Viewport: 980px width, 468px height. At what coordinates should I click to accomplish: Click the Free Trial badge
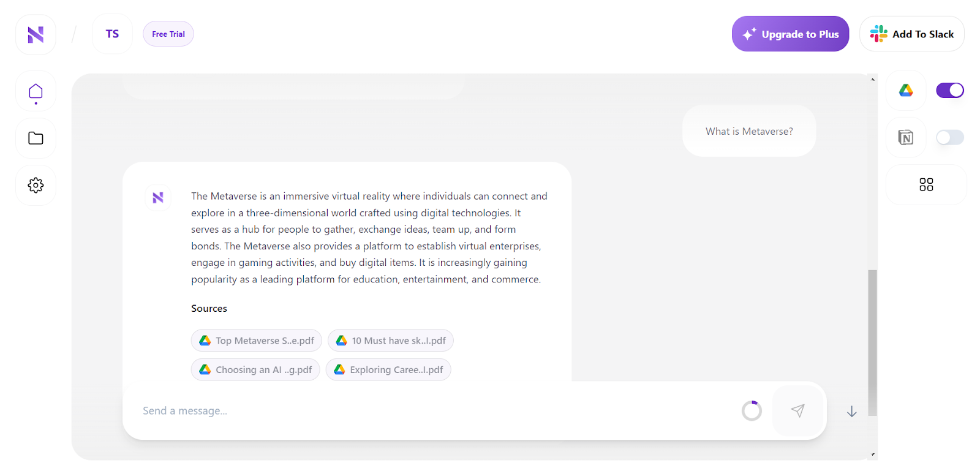(168, 34)
